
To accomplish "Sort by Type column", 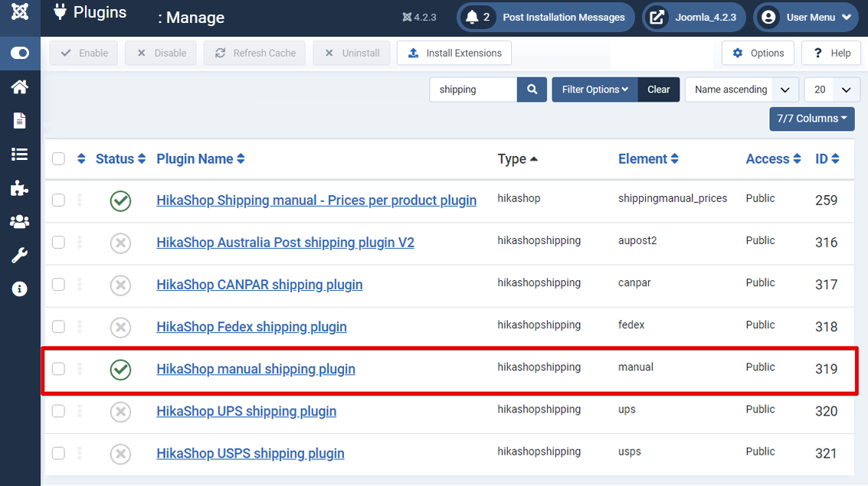I will (518, 159).
